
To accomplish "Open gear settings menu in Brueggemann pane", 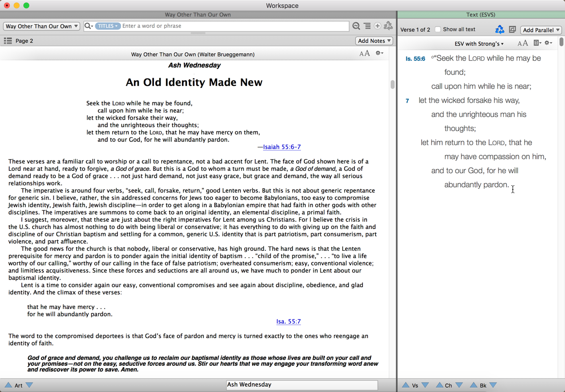I will pyautogui.click(x=380, y=53).
